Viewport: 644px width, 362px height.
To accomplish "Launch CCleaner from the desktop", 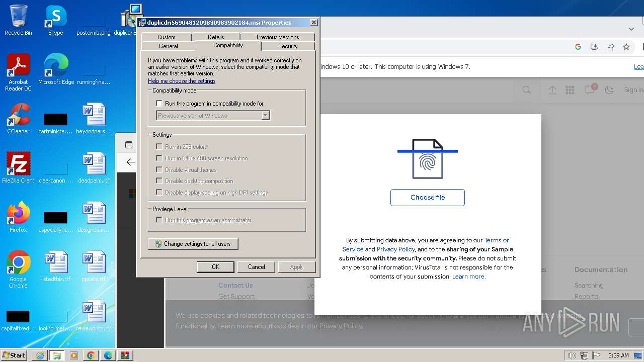I will tap(18, 119).
